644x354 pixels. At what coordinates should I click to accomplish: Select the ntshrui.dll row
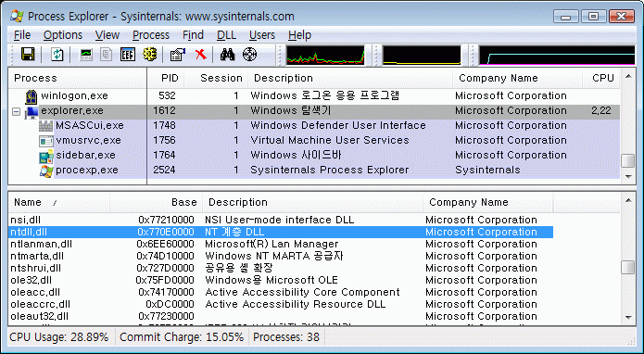[281, 268]
